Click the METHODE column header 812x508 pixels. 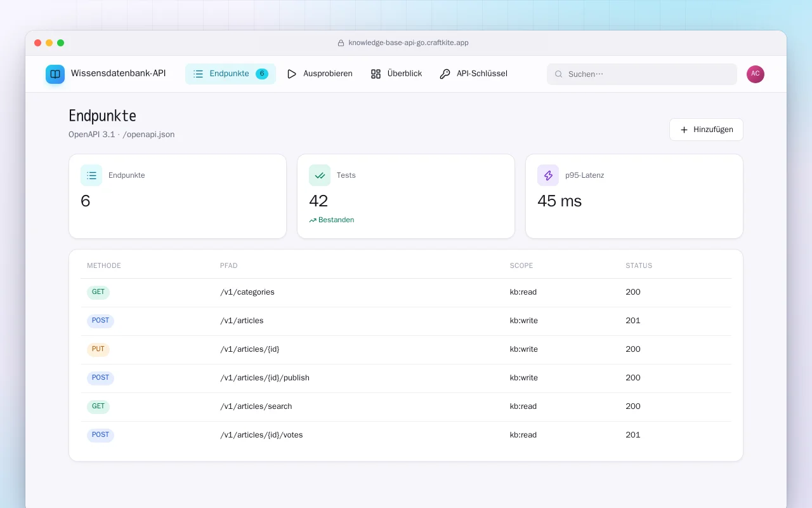(x=104, y=266)
